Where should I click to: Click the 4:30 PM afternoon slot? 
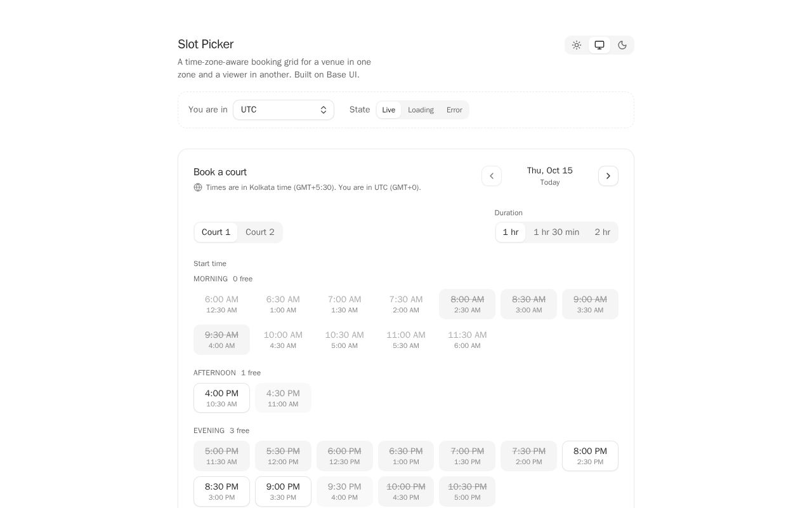[x=283, y=398]
